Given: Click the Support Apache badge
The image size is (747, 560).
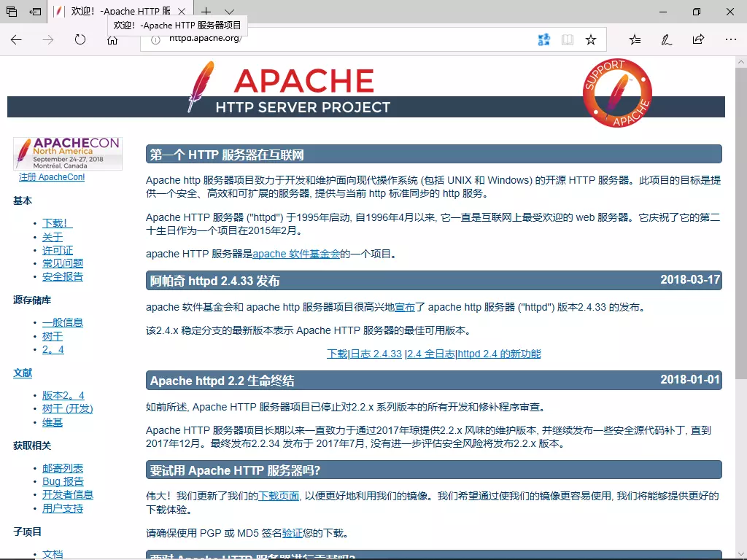Looking at the screenshot, I should 617,93.
